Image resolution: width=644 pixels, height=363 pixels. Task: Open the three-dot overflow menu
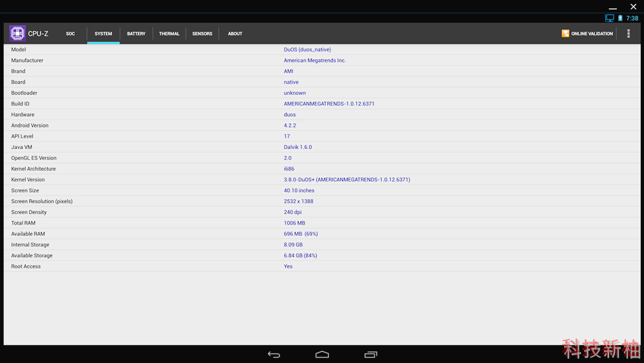tap(628, 34)
